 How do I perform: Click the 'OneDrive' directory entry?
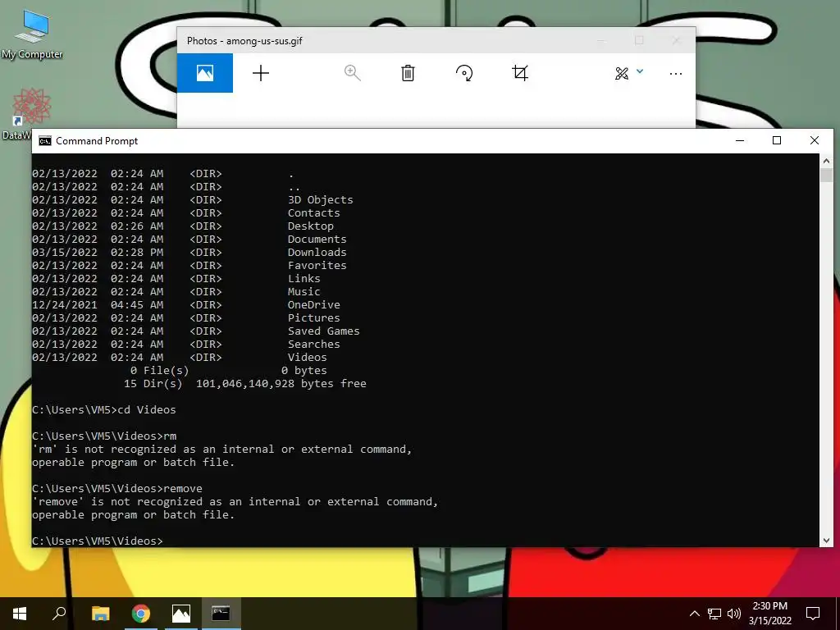pyautogui.click(x=314, y=305)
